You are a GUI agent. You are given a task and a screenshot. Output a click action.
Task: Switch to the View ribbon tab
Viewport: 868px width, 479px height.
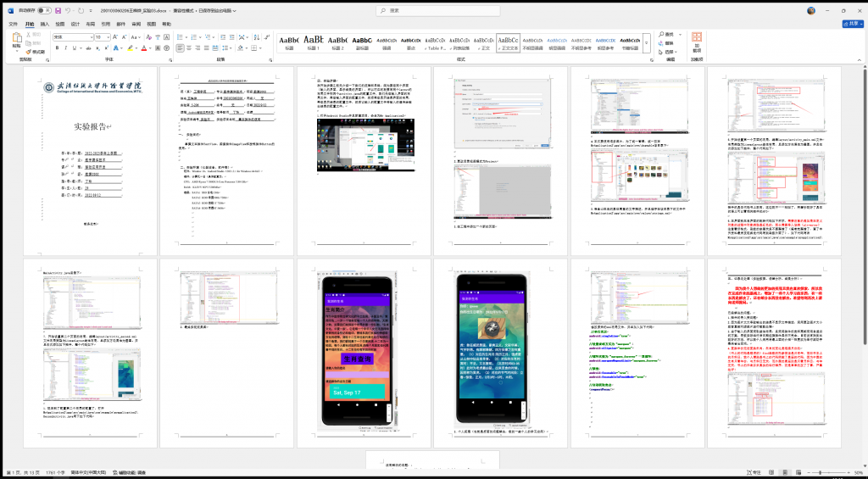click(151, 24)
